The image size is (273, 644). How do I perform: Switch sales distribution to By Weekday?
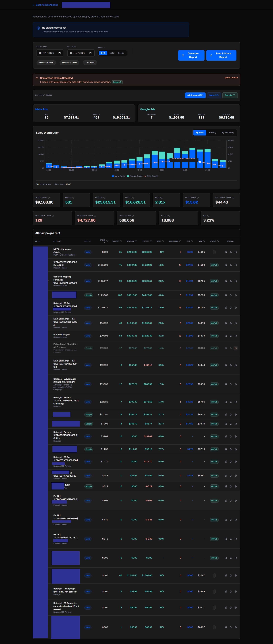point(228,133)
